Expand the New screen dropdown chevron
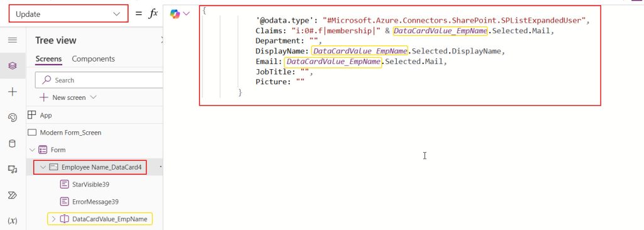This screenshot has height=230, width=644. click(x=93, y=97)
